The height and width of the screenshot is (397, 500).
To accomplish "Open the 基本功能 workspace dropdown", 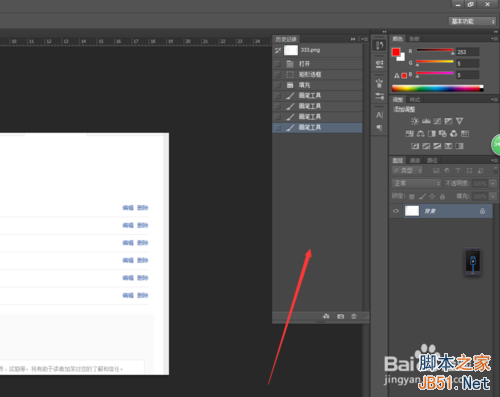I will coord(472,21).
